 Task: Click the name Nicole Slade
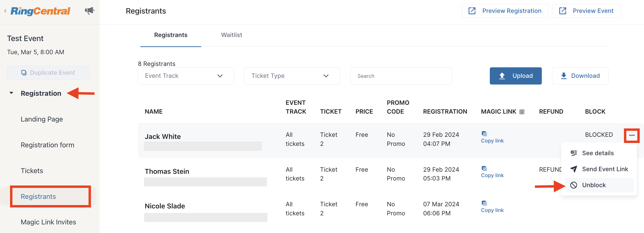(x=165, y=206)
